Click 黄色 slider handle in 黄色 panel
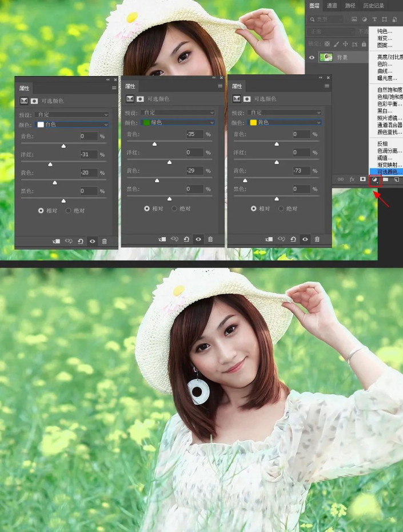The width and height of the screenshot is (403, 532). coord(245,181)
